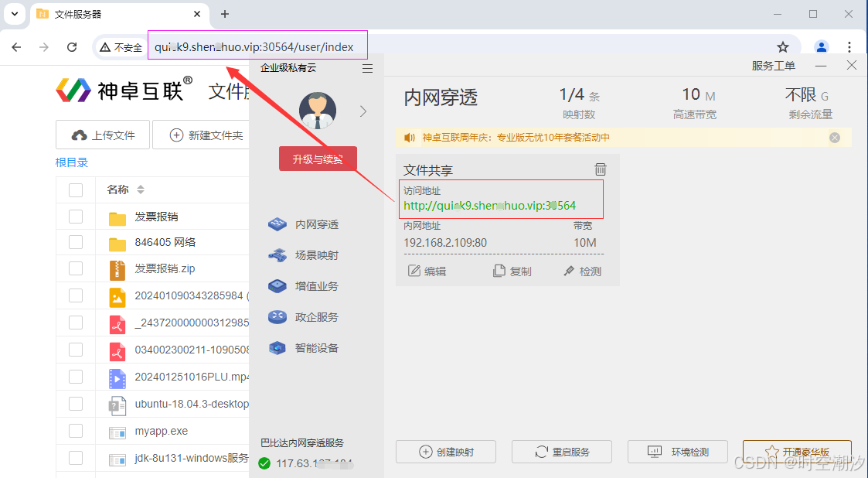
Task: Select 增值业务 in the sidebar
Action: 303,286
